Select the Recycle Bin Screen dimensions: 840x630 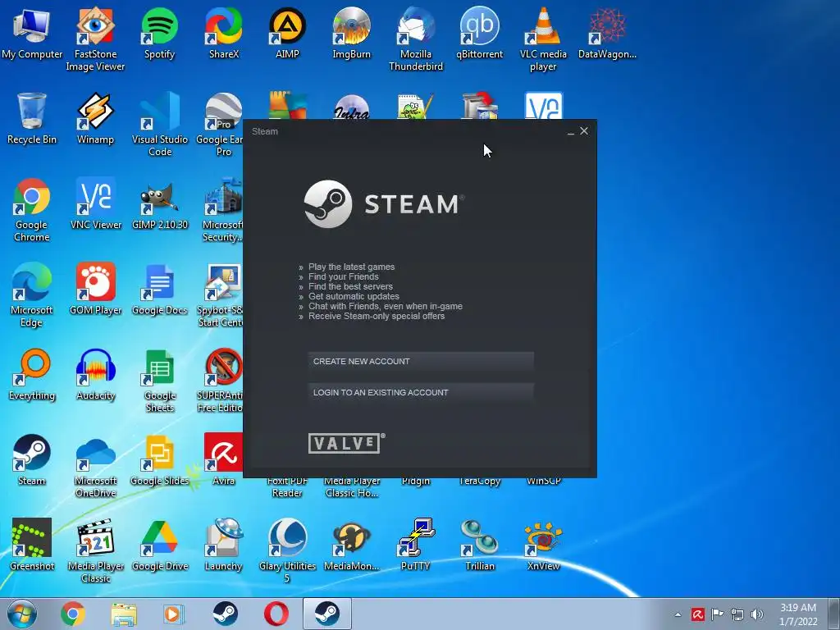(x=32, y=118)
